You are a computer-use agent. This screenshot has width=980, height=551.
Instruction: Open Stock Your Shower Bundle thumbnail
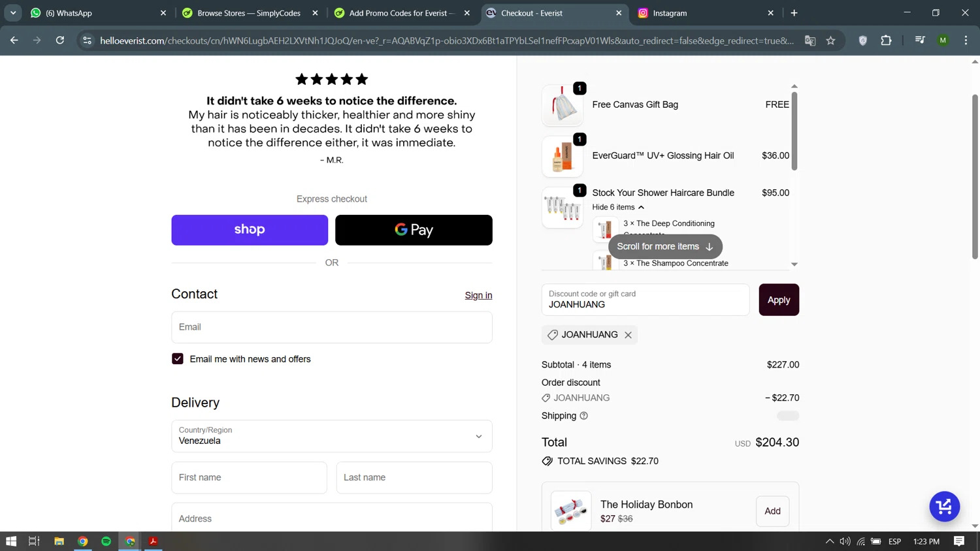pos(562,208)
